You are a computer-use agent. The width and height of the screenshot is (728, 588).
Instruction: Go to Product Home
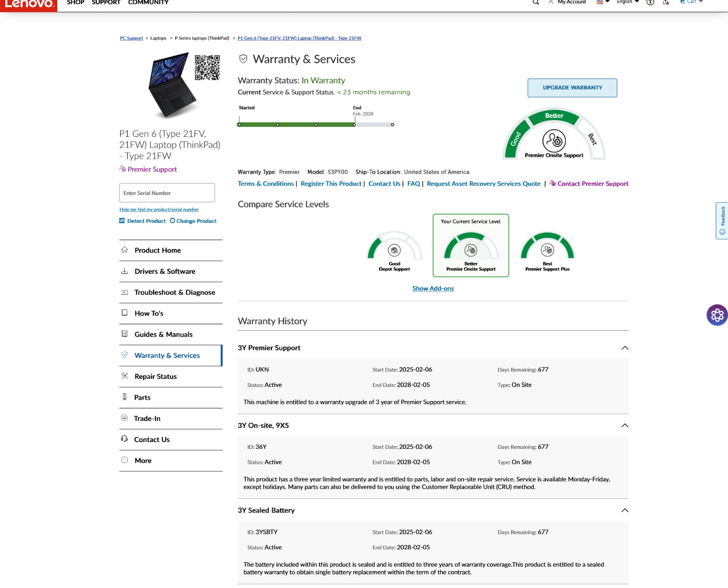pyautogui.click(x=171, y=251)
